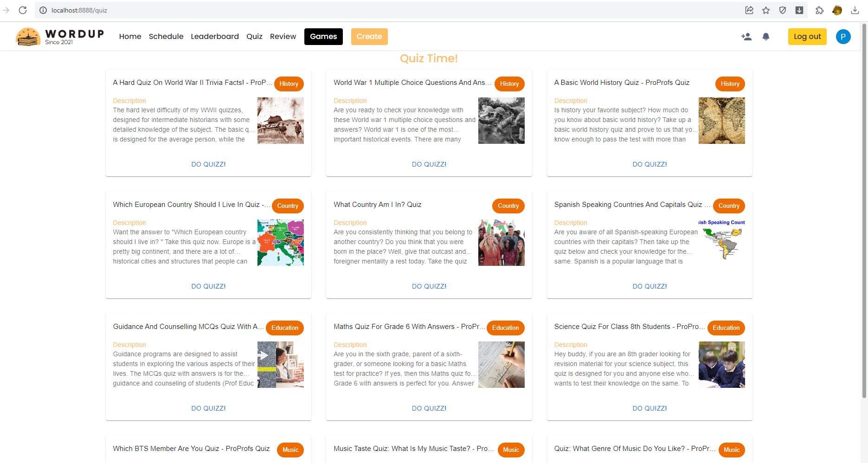Screen dimensions: 868x463
Task: Open the browser share icon
Action: 749,10
